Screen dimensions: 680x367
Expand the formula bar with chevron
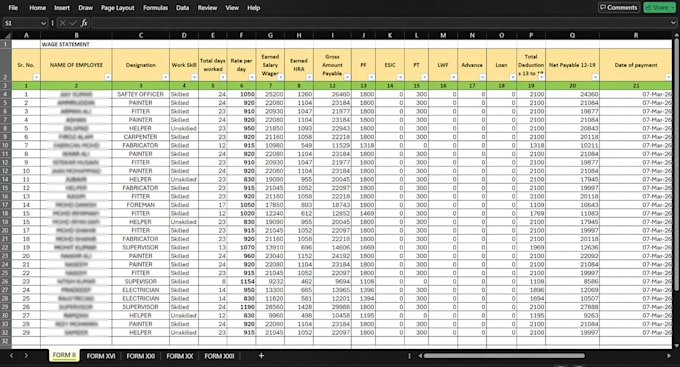point(673,23)
